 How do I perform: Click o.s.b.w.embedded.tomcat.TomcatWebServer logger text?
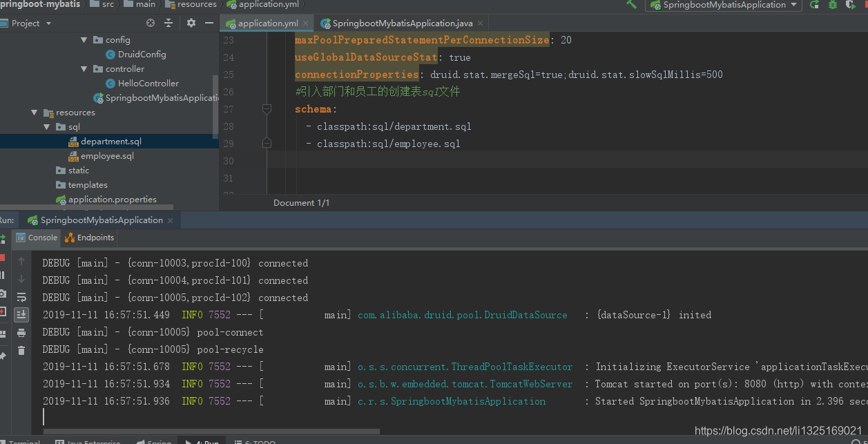[465, 384]
